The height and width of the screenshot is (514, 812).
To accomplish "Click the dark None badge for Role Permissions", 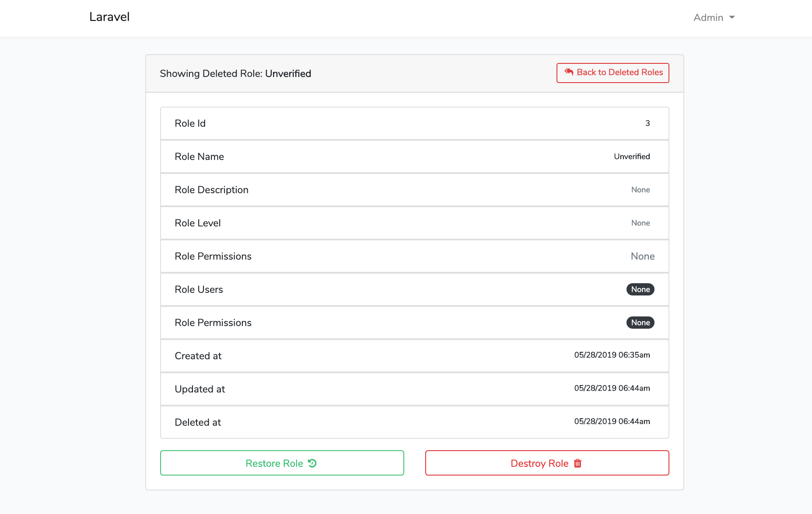I will tap(640, 323).
